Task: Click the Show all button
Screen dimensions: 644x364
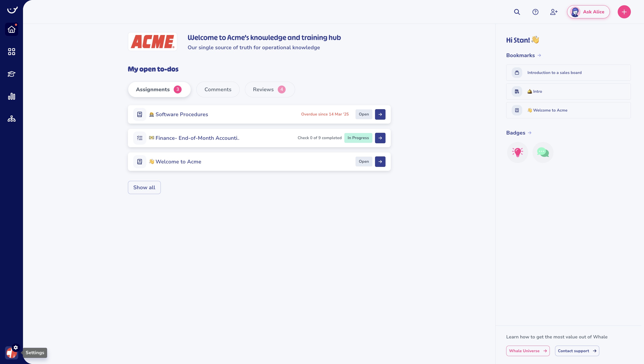Action: tap(144, 187)
